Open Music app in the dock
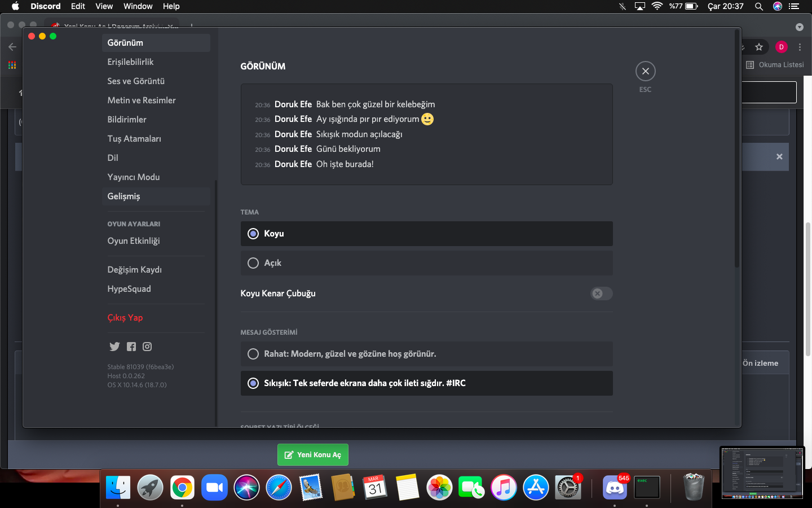Viewport: 812px width, 508px height. [504, 488]
